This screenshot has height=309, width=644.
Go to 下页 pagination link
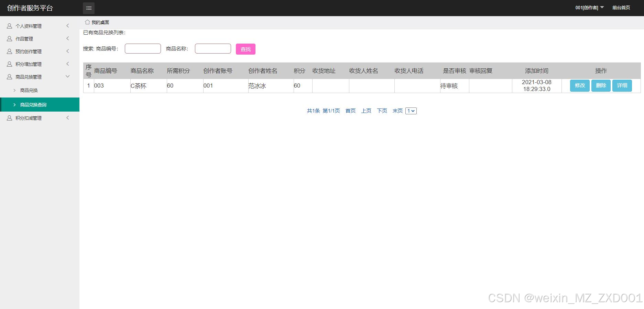click(382, 111)
